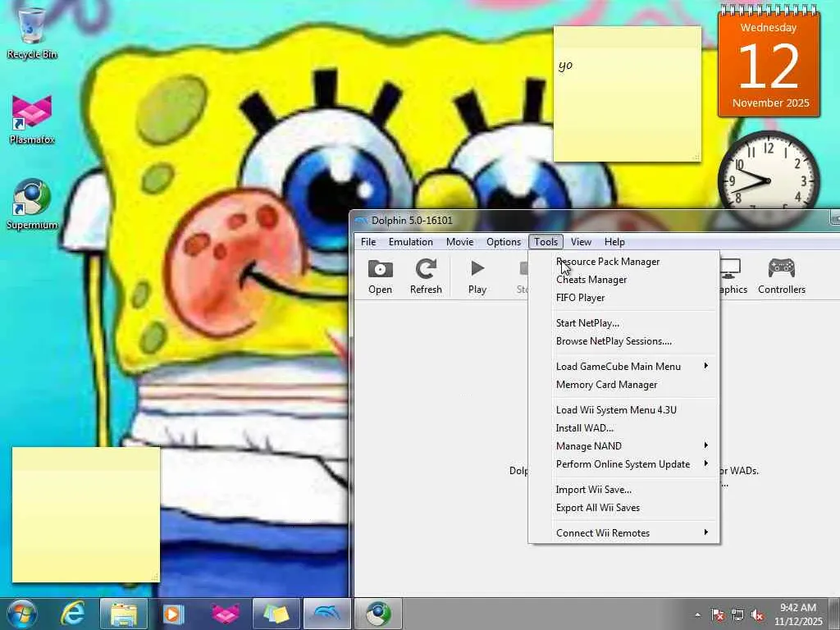Click the taskbar clock showing 9:42 AM
This screenshot has height=630, width=840.
(x=798, y=614)
